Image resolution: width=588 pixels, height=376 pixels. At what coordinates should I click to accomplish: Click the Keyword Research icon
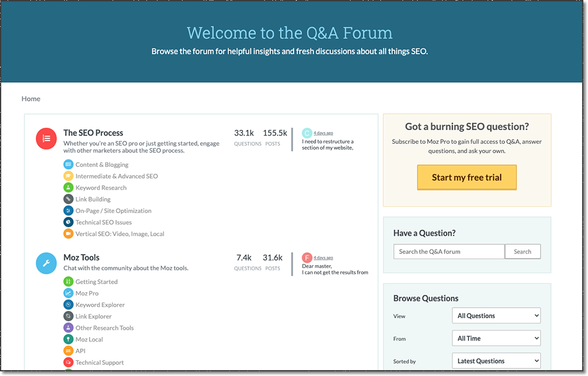coord(69,187)
